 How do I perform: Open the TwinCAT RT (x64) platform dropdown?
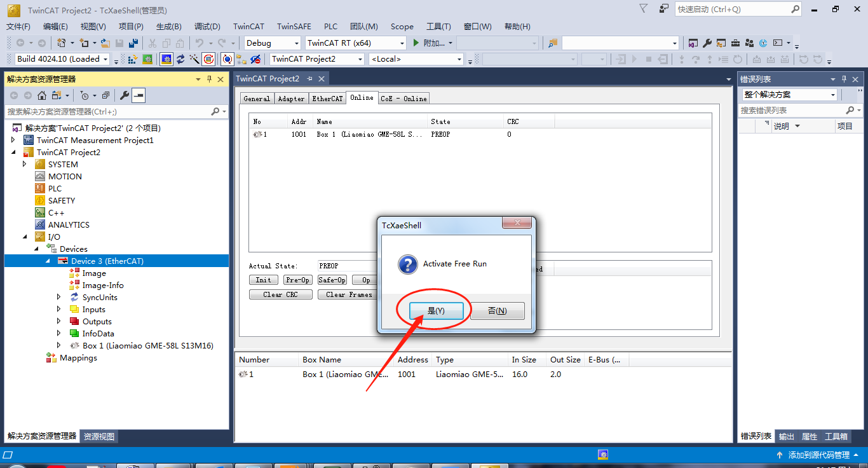coord(355,43)
